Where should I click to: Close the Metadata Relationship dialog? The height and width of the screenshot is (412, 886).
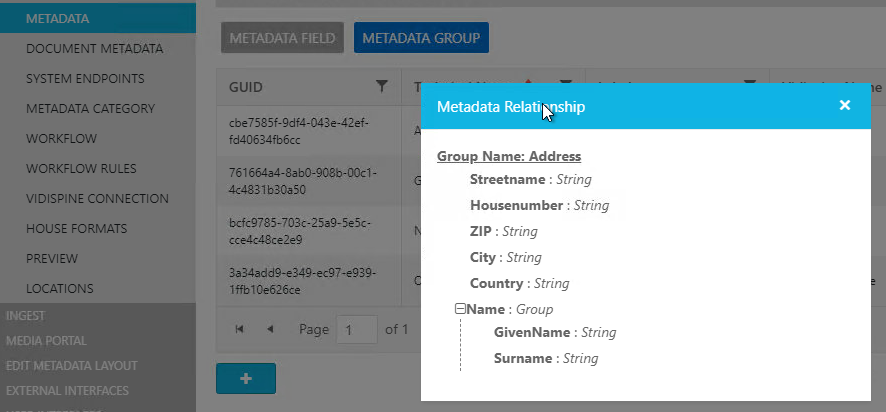click(845, 105)
